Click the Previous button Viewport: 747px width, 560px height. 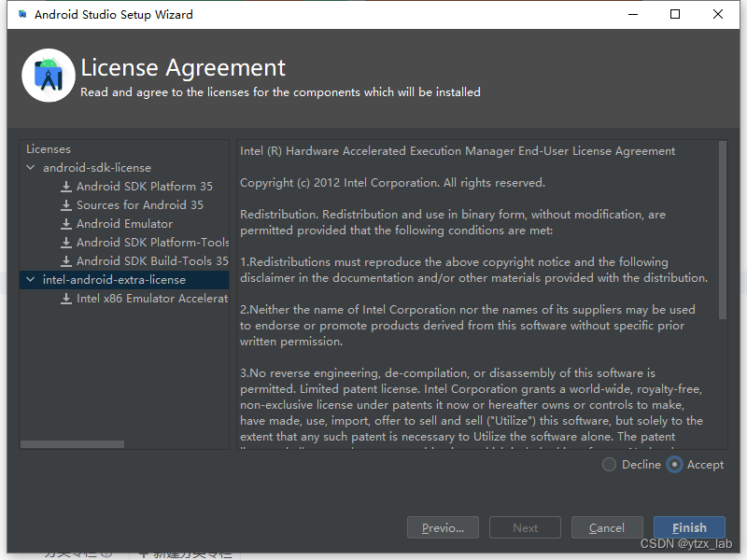coord(443,526)
